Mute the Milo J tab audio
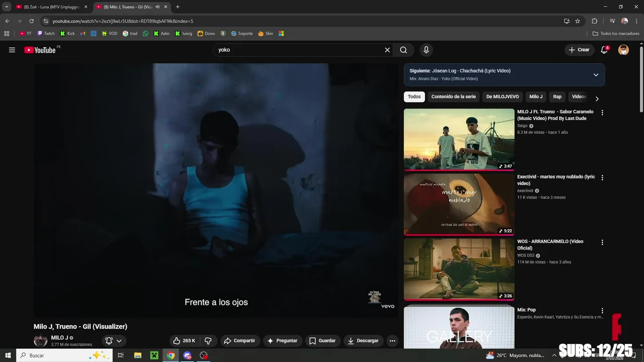Image resolution: width=644 pixels, height=362 pixels. pyautogui.click(x=157, y=7)
